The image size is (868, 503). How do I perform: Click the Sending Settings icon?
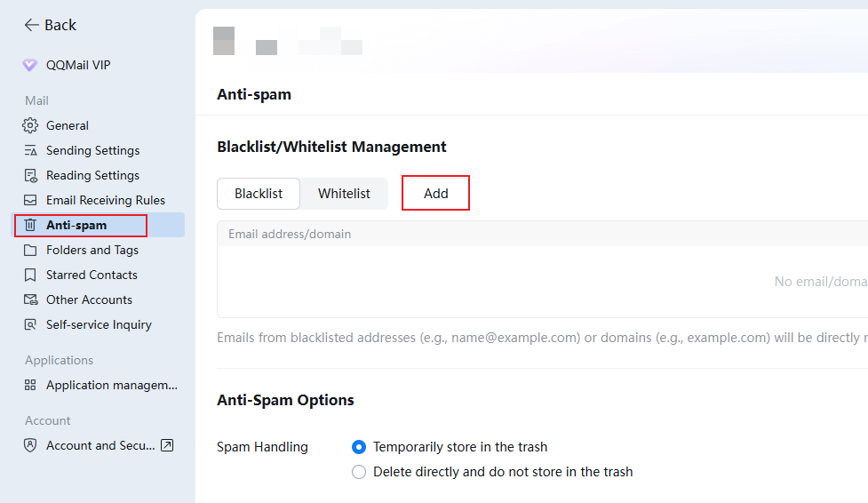[x=30, y=150]
